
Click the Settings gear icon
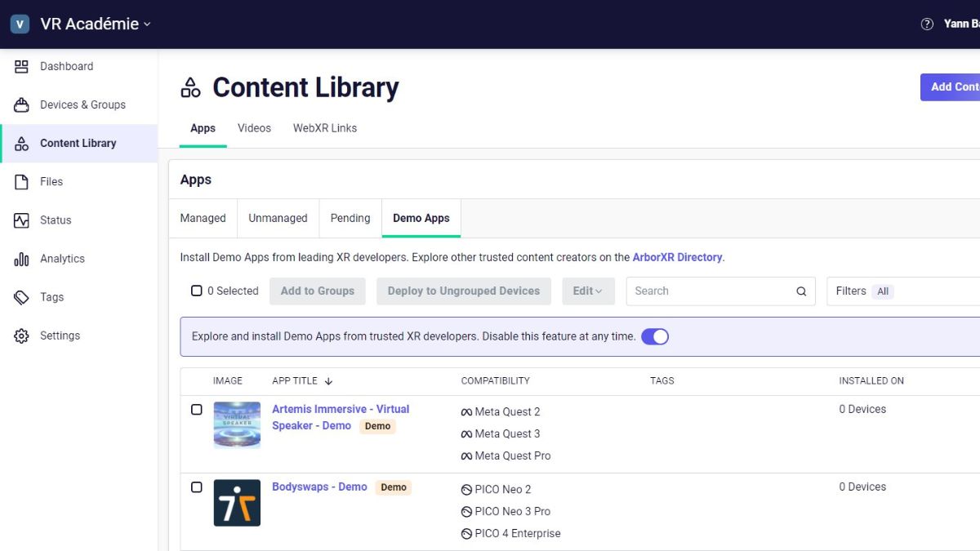pos(22,335)
